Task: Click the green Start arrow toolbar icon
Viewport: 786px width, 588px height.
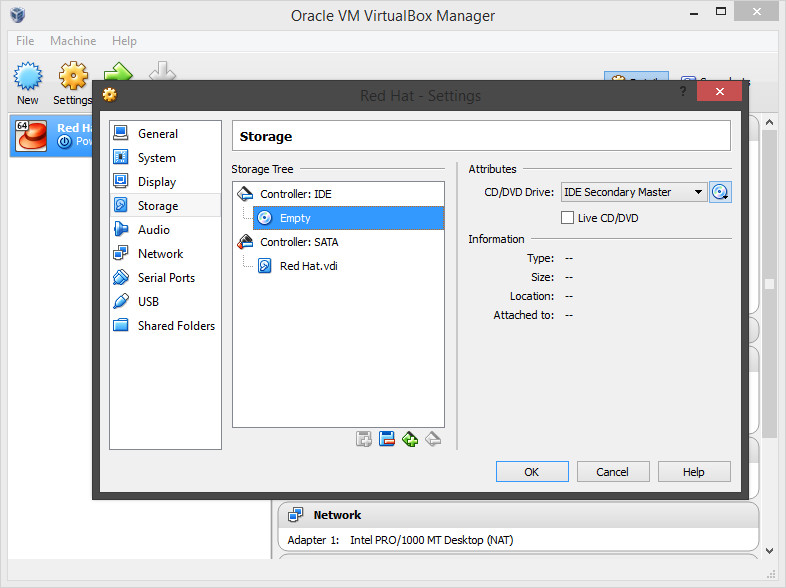Action: click(118, 71)
